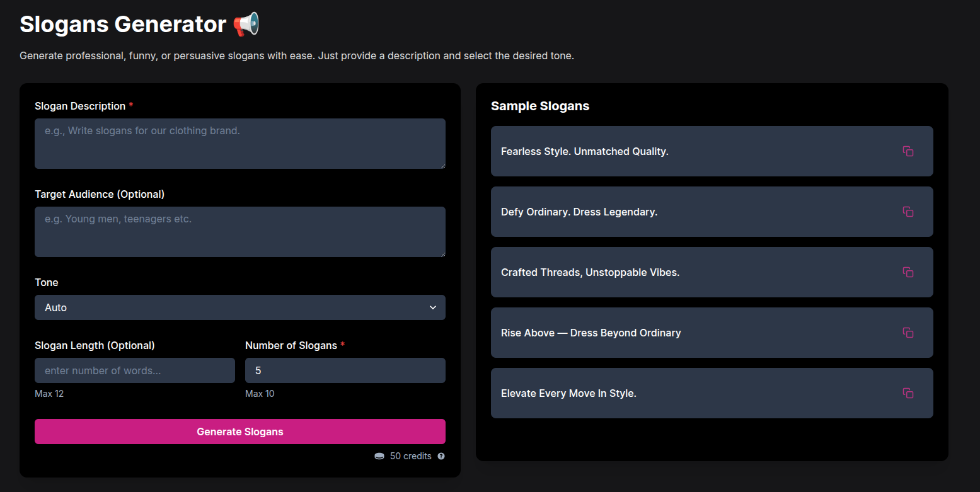Image resolution: width=980 pixels, height=492 pixels.
Task: Click the credits coin icon
Action: (x=379, y=456)
